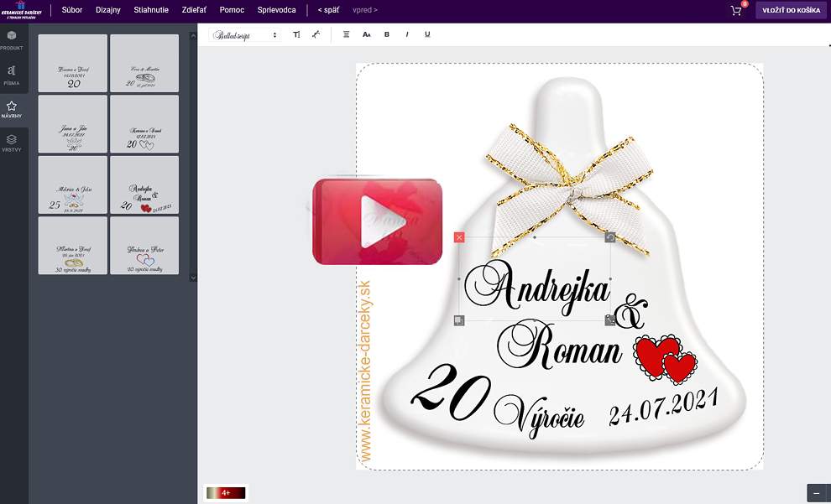Click the minus zoom-out button
Viewport: 831px width, 504px height.
[x=816, y=493]
